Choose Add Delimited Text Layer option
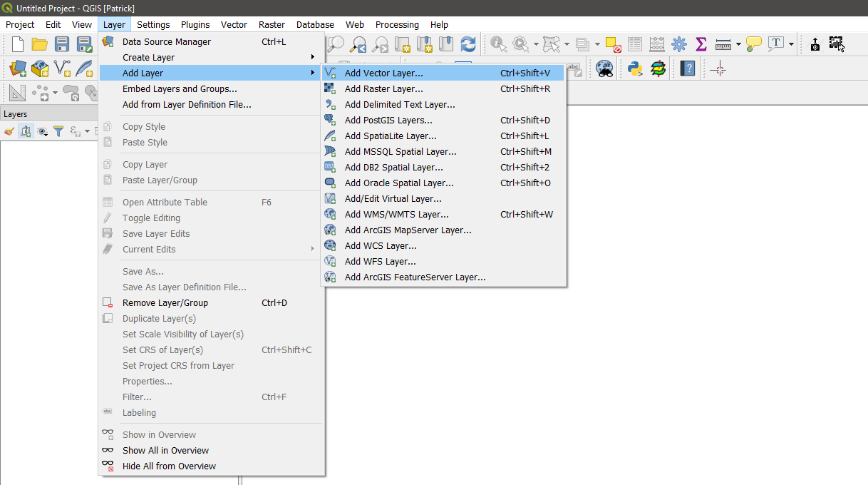This screenshot has height=485, width=868. 399,105
